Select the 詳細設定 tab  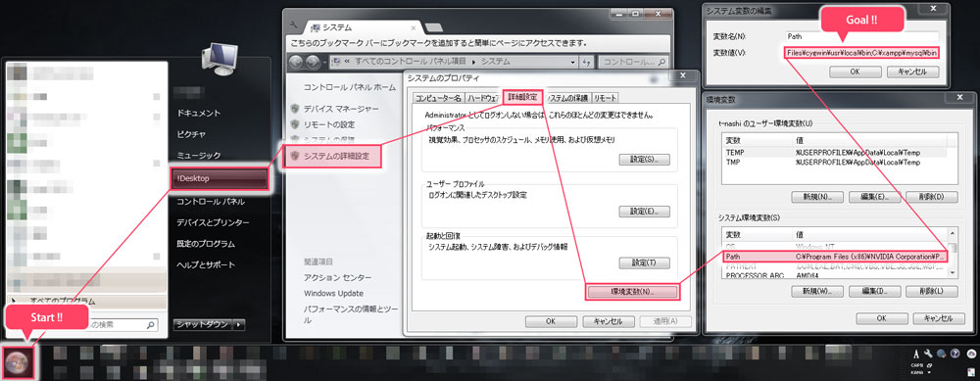[x=522, y=97]
